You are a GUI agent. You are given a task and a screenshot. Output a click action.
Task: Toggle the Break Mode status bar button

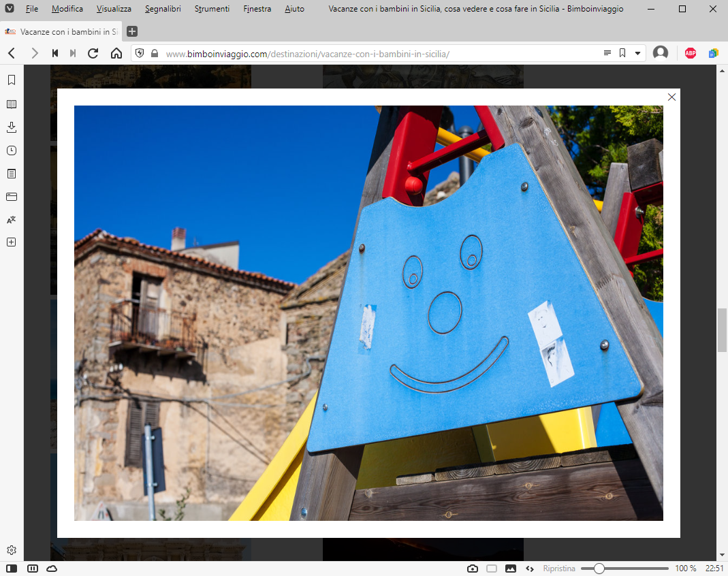[x=492, y=569]
